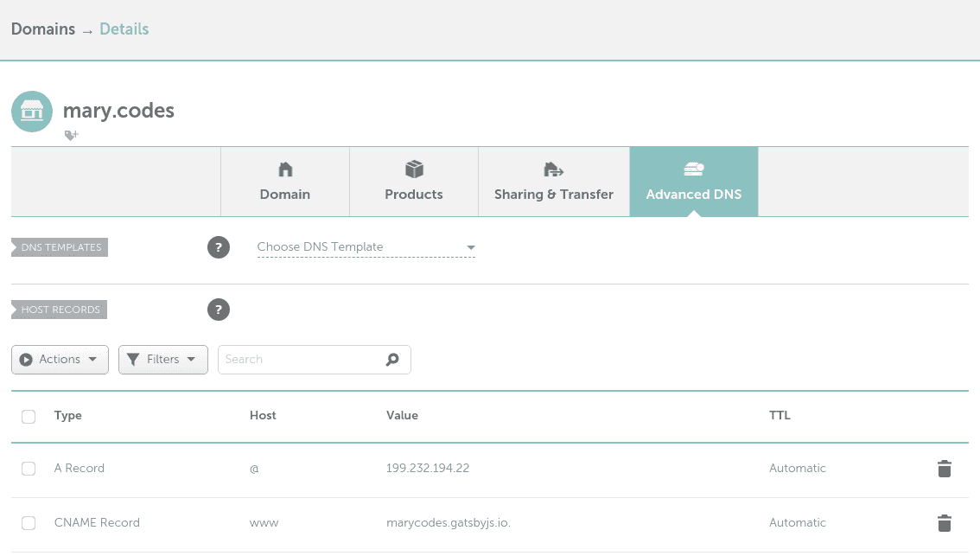
Task: Switch to the Products tab
Action: click(x=414, y=182)
